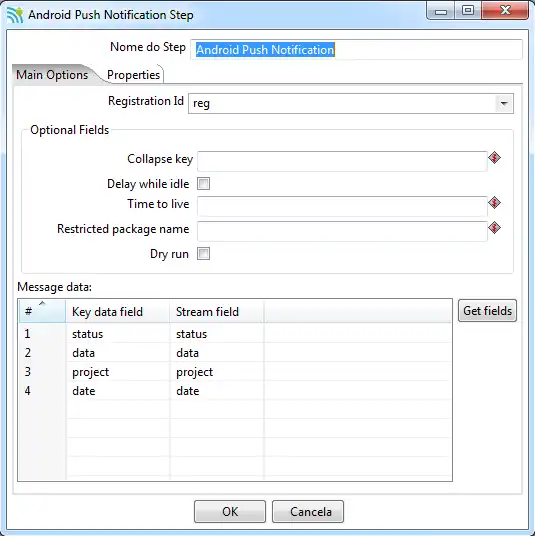535x536 pixels.
Task: Select the 'status' Key data field cell
Action: coord(118,334)
